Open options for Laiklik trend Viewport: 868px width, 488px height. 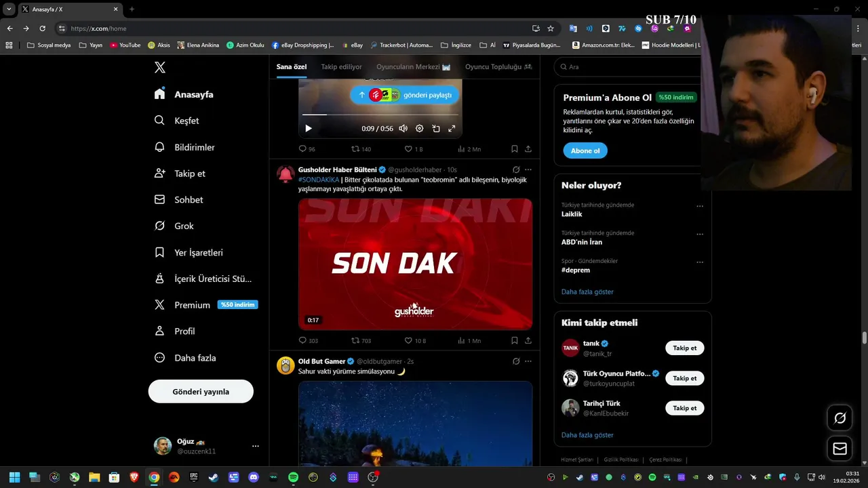pos(700,206)
